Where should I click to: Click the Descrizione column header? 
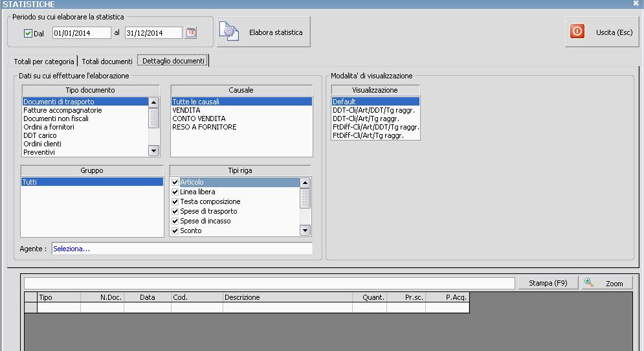pyautogui.click(x=287, y=297)
